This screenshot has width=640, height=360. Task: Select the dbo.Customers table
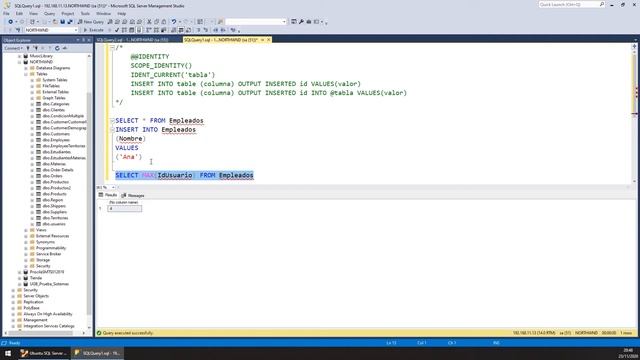click(x=56, y=134)
